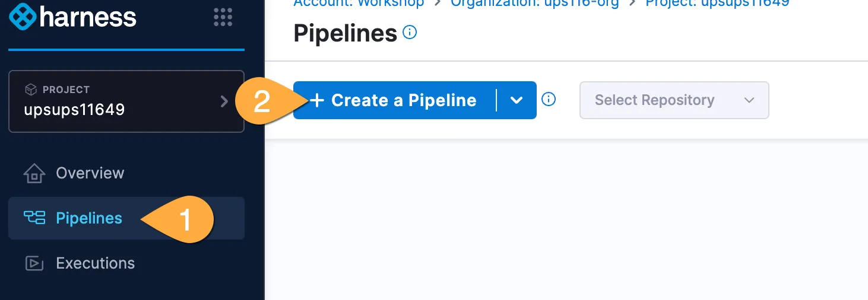Open the Select Repository dropdown
Viewport: 868px width, 300px height.
pos(674,100)
